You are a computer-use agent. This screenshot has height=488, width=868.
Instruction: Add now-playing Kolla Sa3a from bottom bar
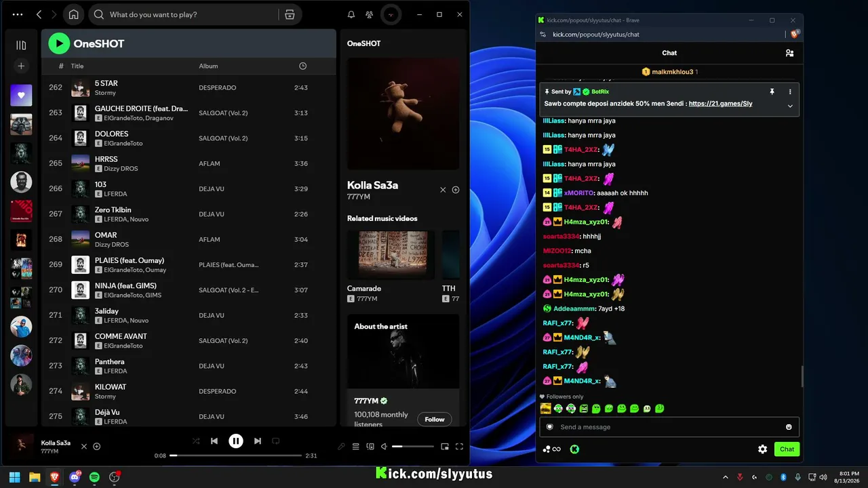point(97,446)
